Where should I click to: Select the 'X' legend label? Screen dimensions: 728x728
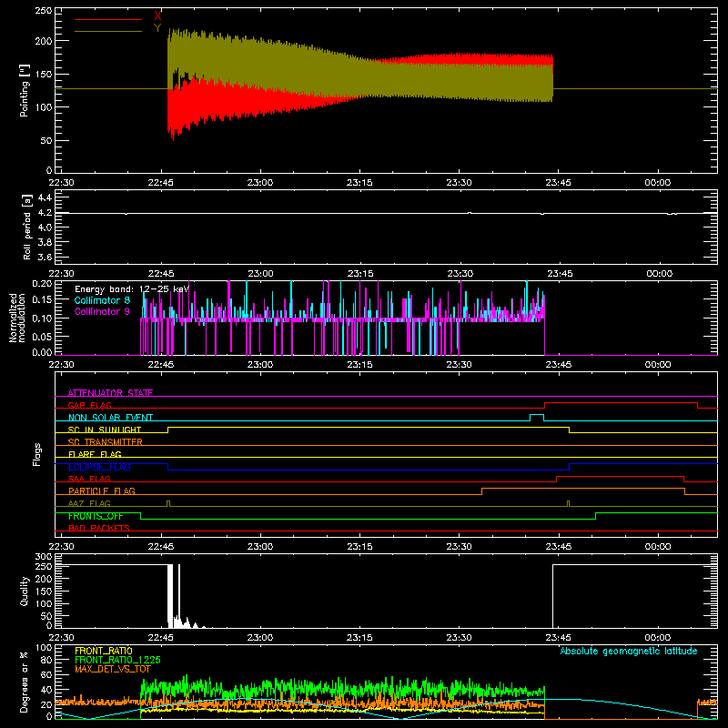[157, 15]
